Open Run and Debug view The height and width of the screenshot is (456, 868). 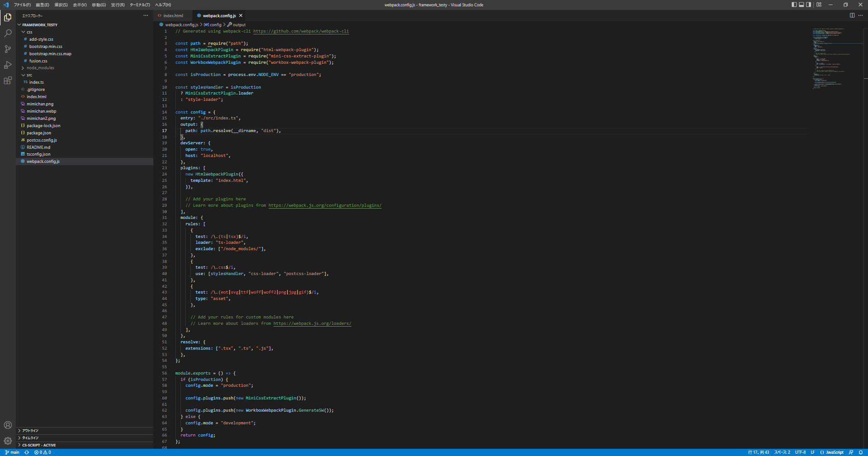tap(8, 65)
